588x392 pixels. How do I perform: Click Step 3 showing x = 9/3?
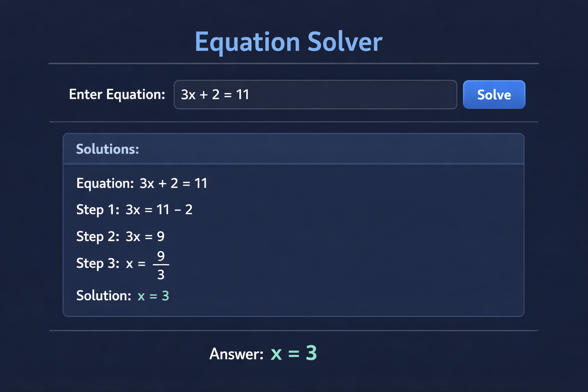pyautogui.click(x=122, y=263)
